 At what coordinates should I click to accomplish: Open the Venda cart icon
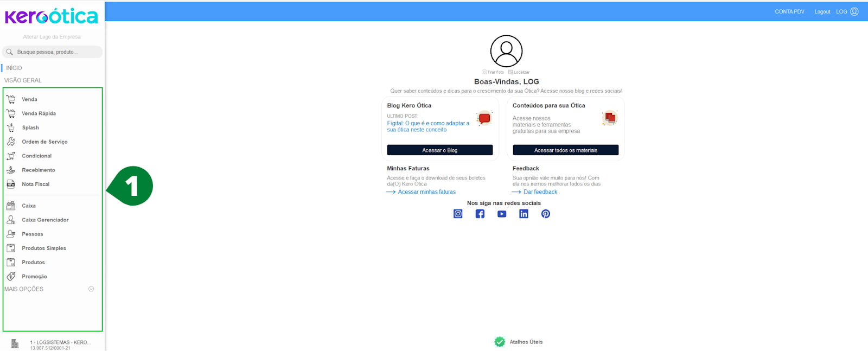pos(11,99)
